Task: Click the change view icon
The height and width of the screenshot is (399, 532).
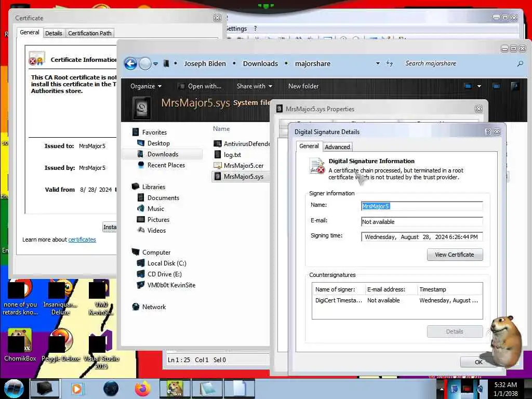Action: click(468, 86)
